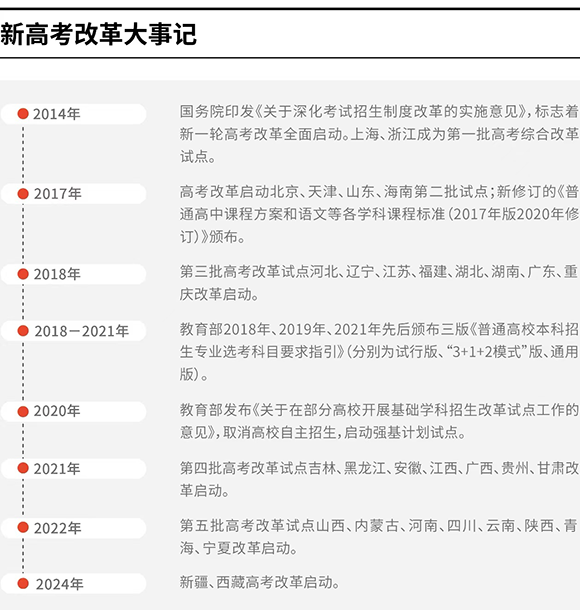The height and width of the screenshot is (610, 580).
Task: Click the red dot at 2018－2021年
Action: click(23, 331)
